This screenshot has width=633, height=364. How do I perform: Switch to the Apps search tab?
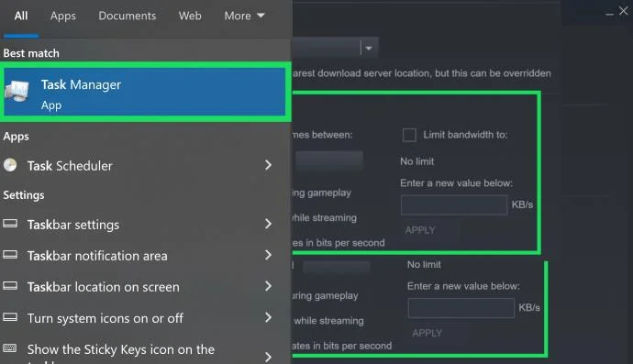(63, 16)
